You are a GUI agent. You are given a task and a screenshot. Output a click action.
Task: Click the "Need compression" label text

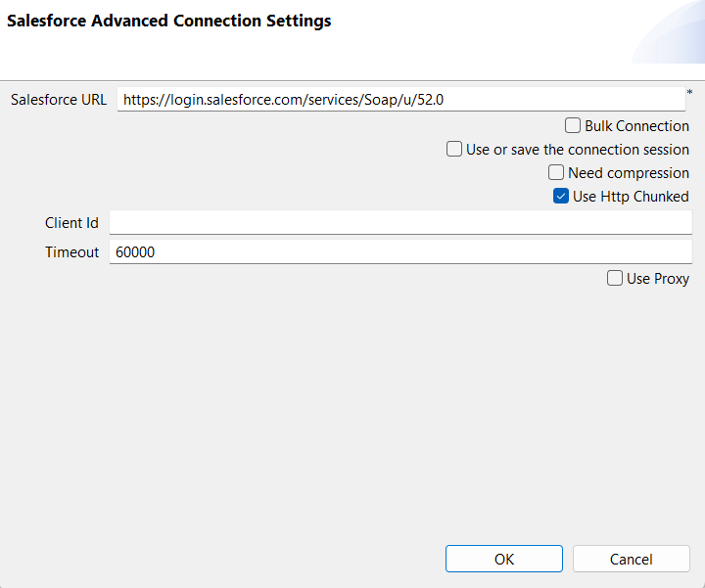pyautogui.click(x=629, y=173)
